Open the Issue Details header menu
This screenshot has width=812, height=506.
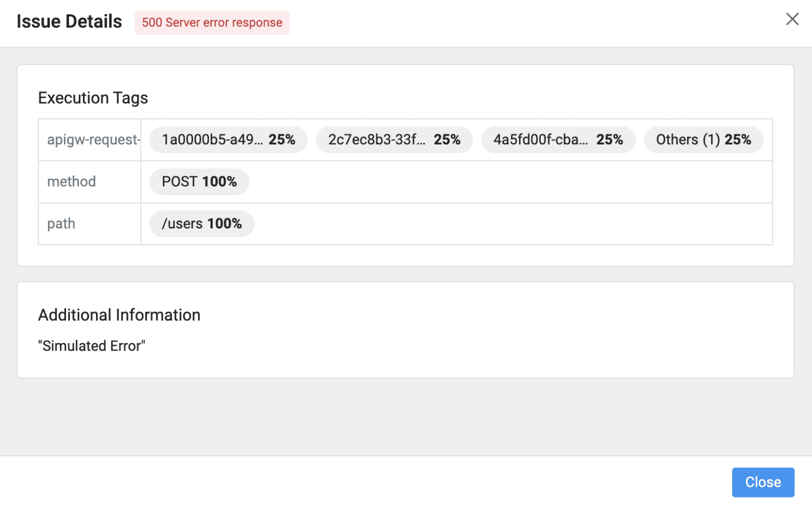click(69, 21)
